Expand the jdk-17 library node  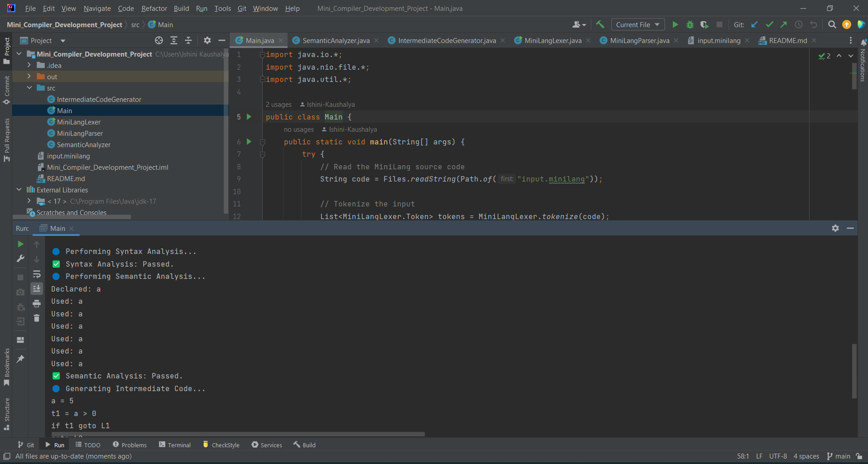(x=29, y=201)
